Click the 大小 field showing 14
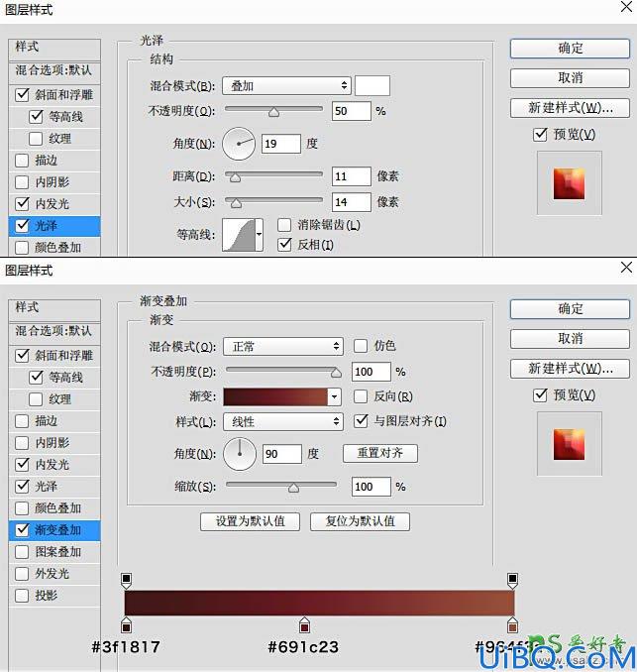The width and height of the screenshot is (637, 672). point(352,202)
